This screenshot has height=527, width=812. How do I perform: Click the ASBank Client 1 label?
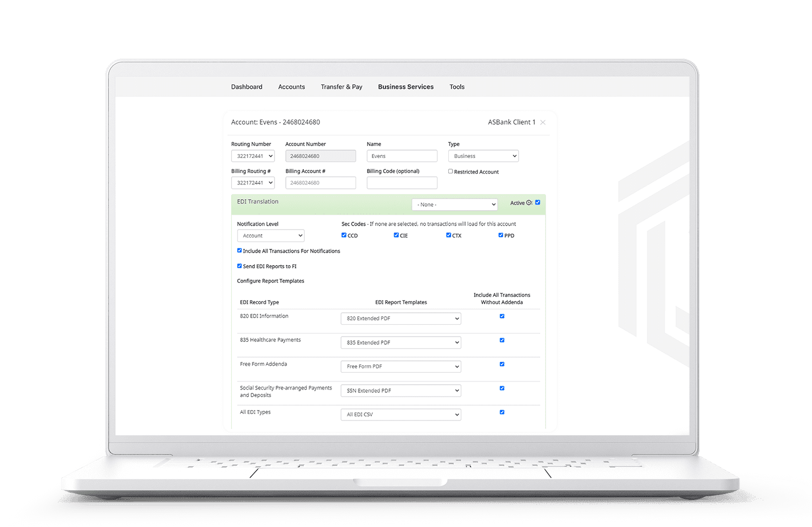(x=512, y=122)
